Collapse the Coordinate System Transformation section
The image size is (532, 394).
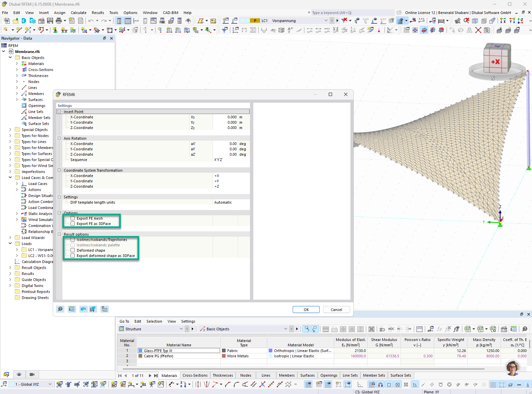(x=59, y=170)
